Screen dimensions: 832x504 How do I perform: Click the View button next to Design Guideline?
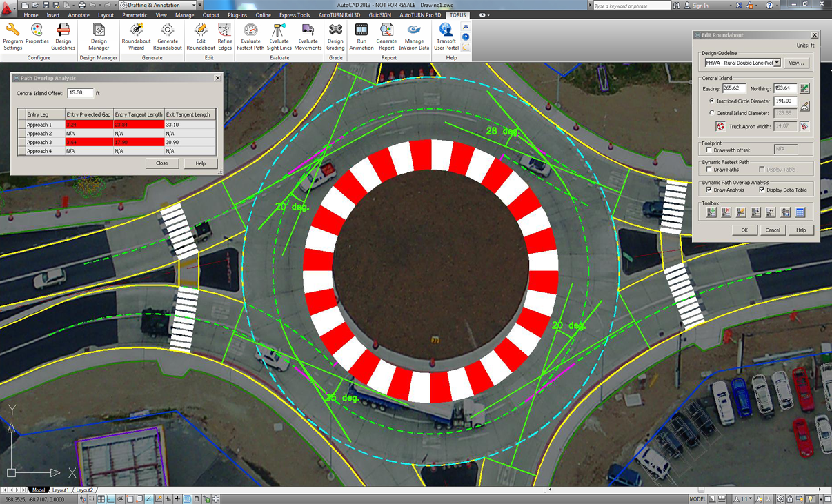pos(797,62)
